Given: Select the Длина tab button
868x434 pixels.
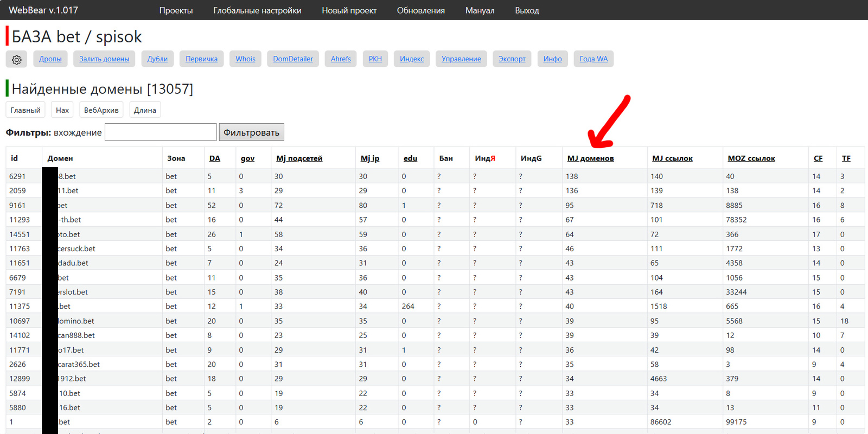Looking at the screenshot, I should (145, 110).
